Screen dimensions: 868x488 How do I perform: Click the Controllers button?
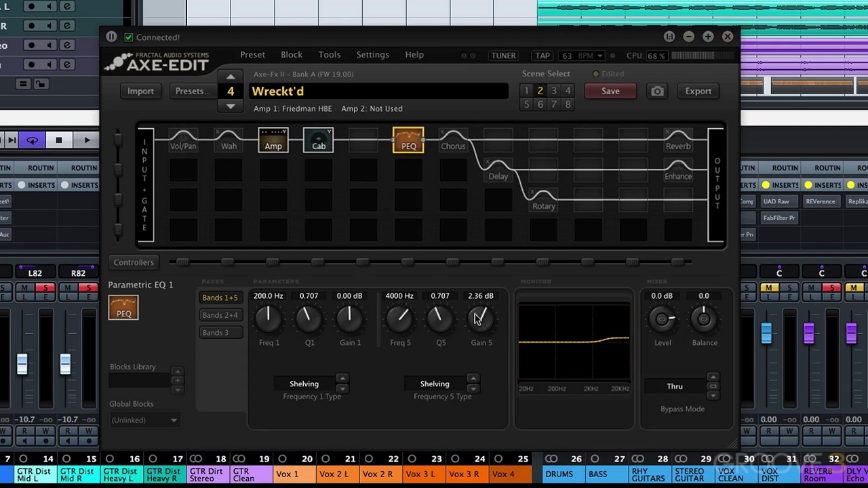tap(134, 262)
